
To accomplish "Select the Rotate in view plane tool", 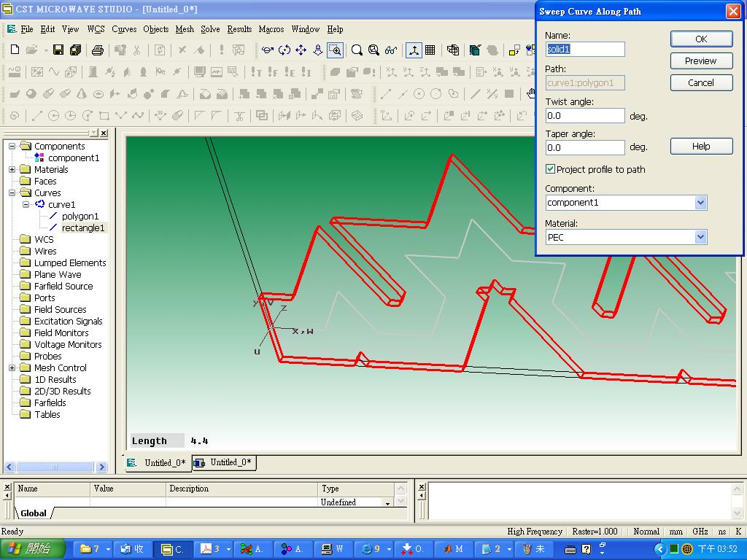I will pos(285,50).
